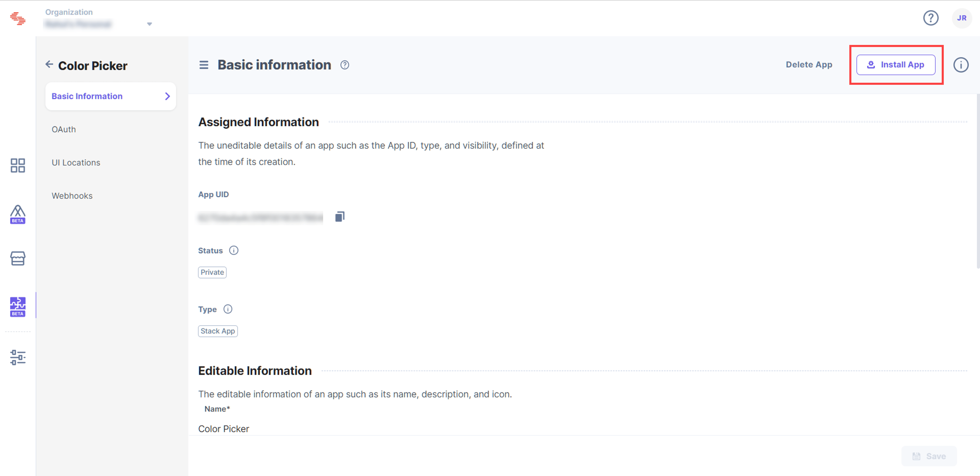Screen dimensions: 980x476
Task: Open the organization dropdown arrow
Action: [150, 24]
